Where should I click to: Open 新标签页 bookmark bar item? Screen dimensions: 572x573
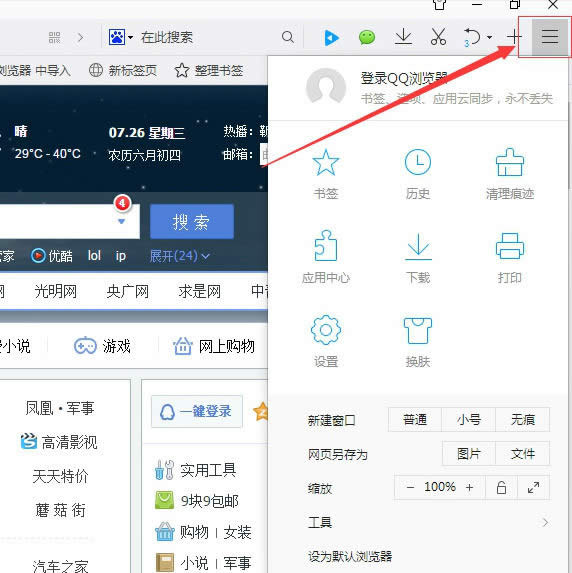(x=123, y=70)
